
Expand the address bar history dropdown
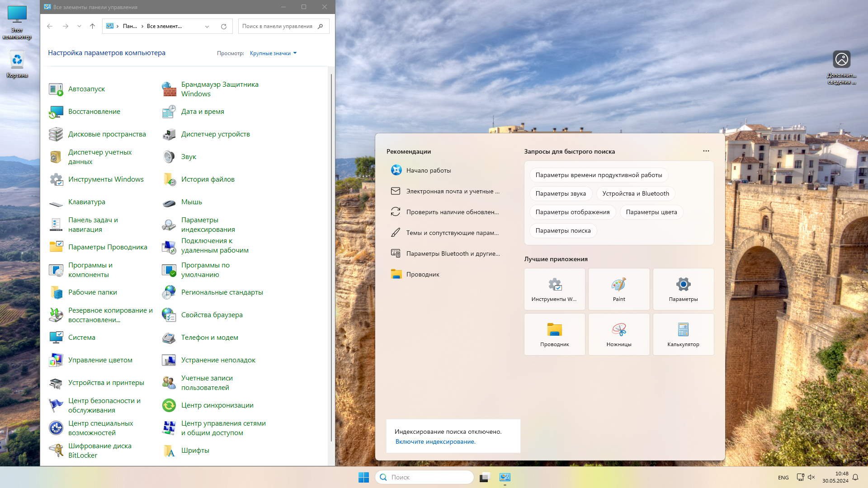coord(207,26)
